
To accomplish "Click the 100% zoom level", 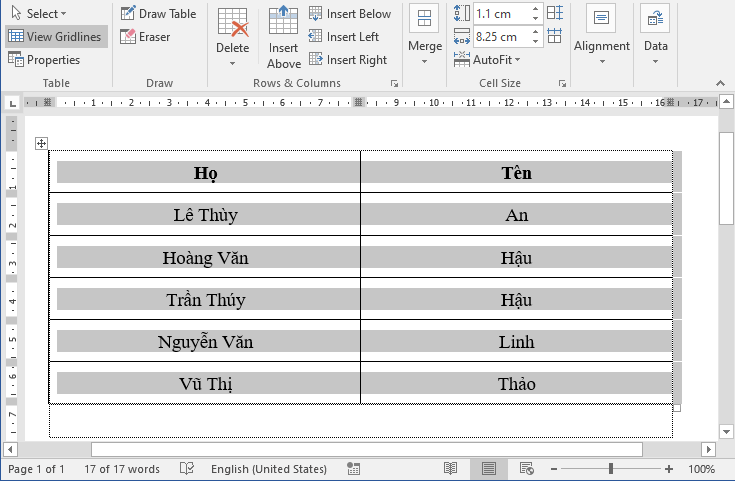I will tap(701, 469).
